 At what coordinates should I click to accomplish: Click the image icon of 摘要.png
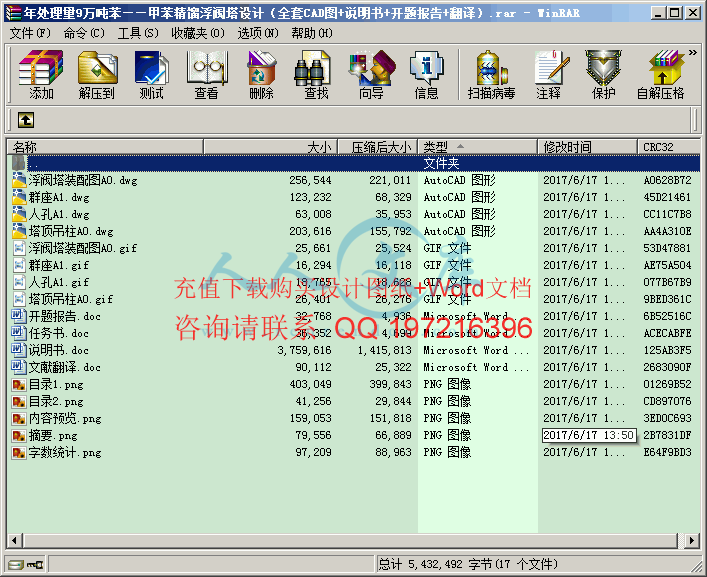point(18,435)
